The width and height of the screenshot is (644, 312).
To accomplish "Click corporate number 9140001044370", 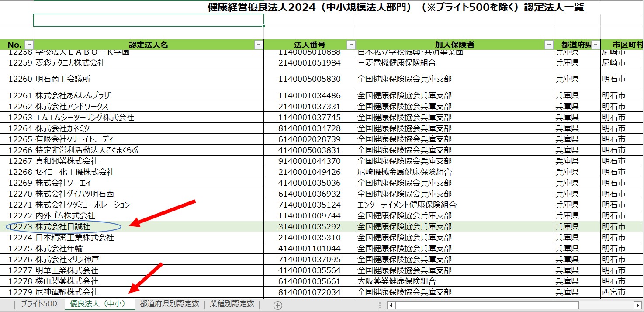I will (x=310, y=161).
